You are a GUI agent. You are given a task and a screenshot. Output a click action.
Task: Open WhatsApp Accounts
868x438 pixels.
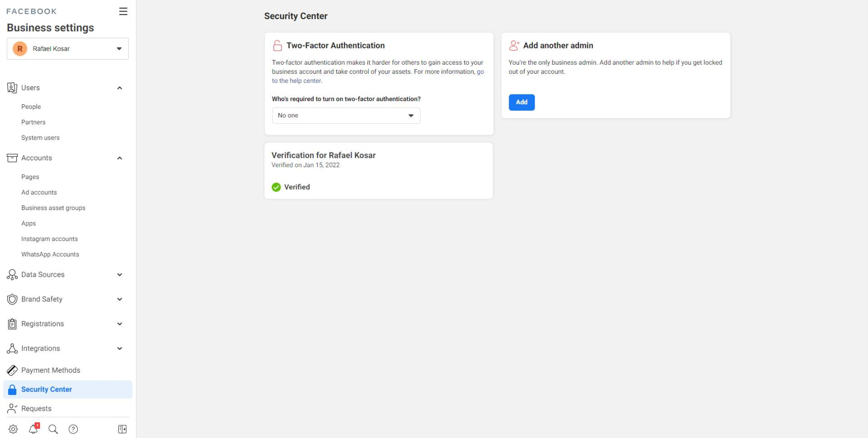coord(50,254)
